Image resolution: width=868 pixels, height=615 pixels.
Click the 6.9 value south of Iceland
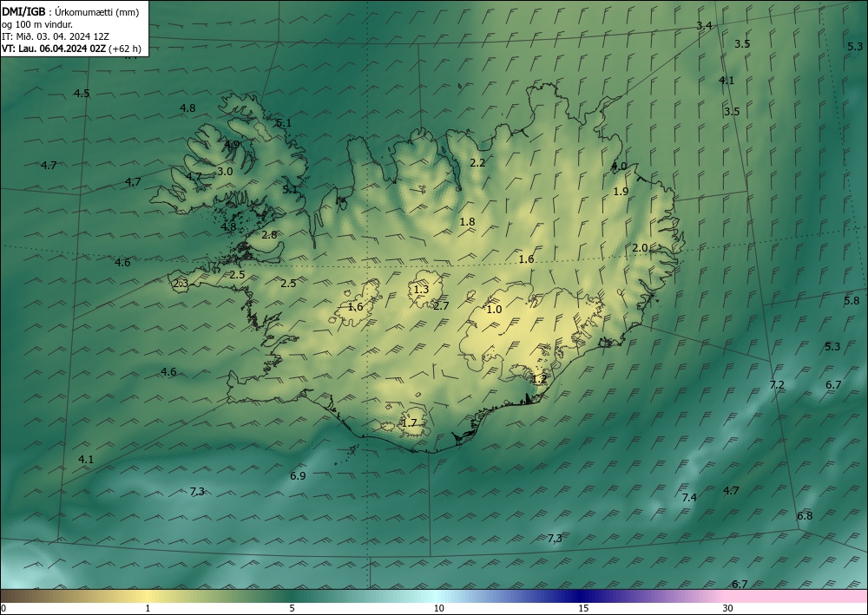point(298,475)
